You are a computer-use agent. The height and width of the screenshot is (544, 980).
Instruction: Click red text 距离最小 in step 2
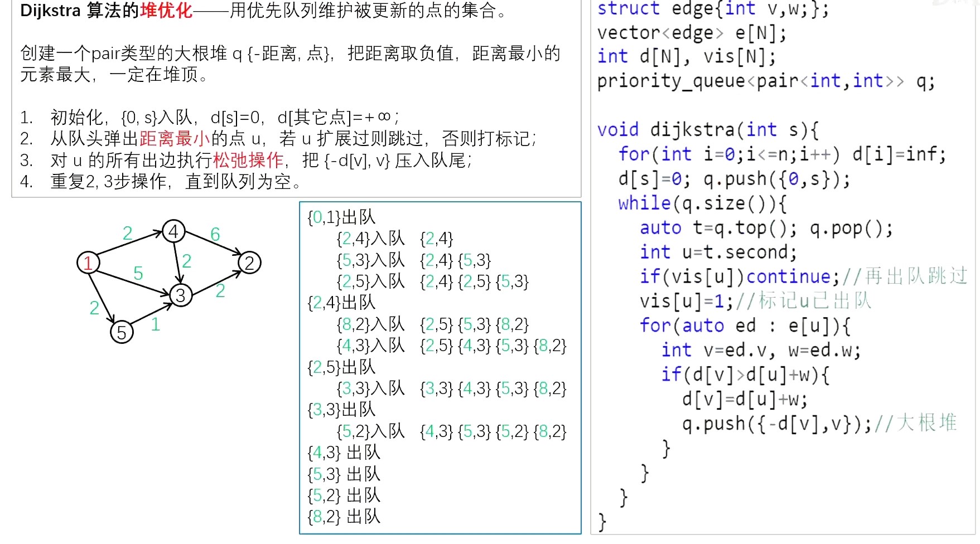175,138
